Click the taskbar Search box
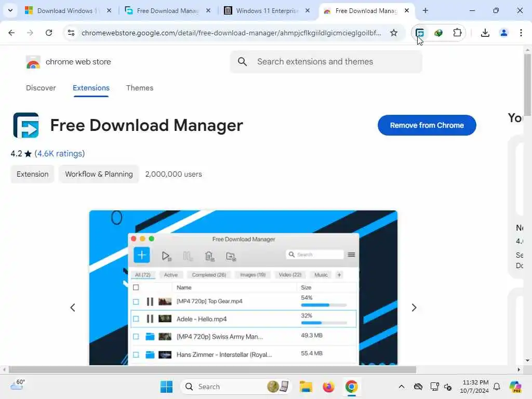This screenshot has width=532, height=399. [x=236, y=387]
